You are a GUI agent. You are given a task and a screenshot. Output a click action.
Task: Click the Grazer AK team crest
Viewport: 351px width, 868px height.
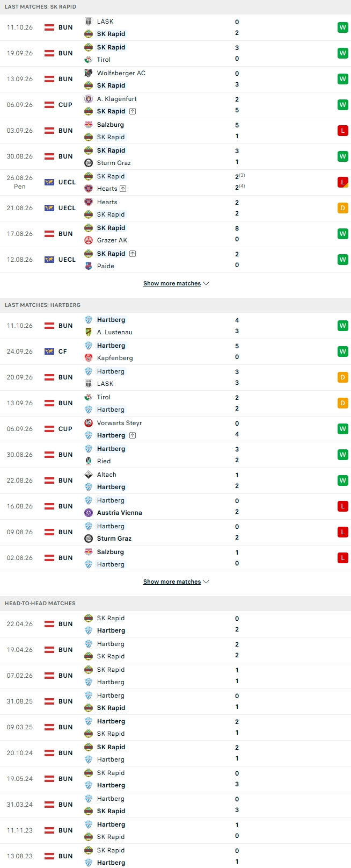[89, 240]
